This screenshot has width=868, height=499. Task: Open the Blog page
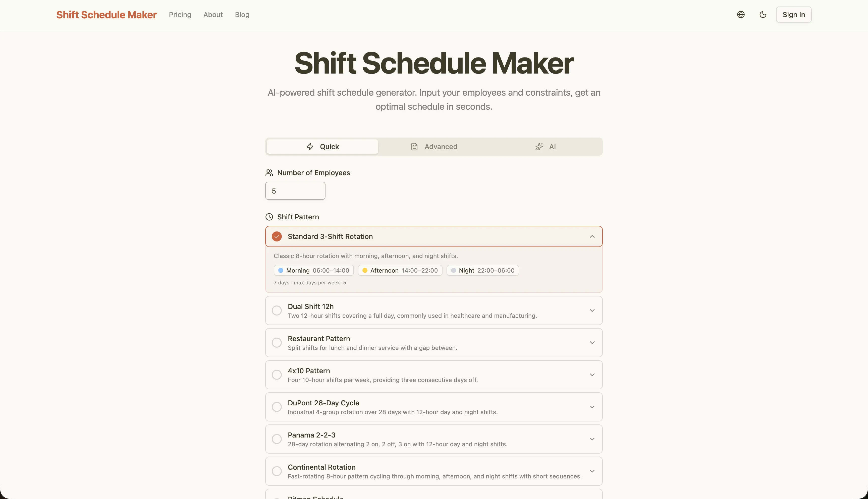pyautogui.click(x=242, y=14)
